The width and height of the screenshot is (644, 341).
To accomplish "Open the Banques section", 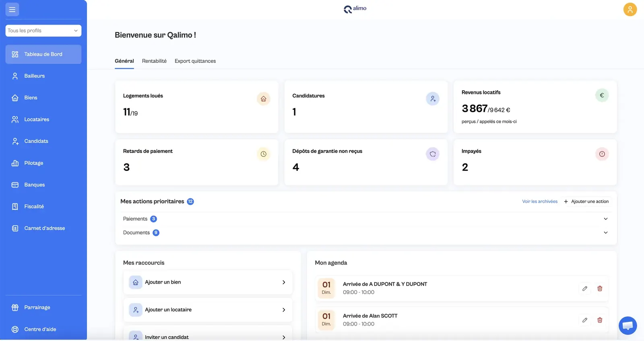I will 43,185.
